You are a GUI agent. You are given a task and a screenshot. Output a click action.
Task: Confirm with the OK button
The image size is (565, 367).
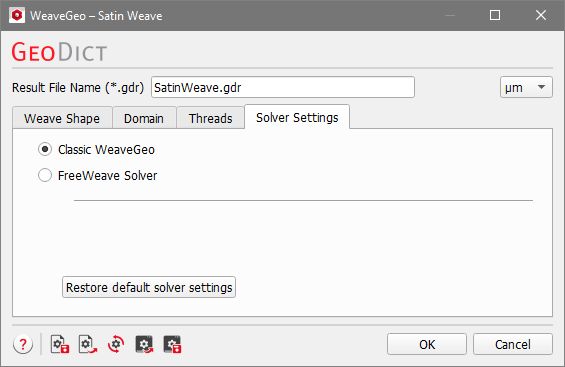pos(427,344)
